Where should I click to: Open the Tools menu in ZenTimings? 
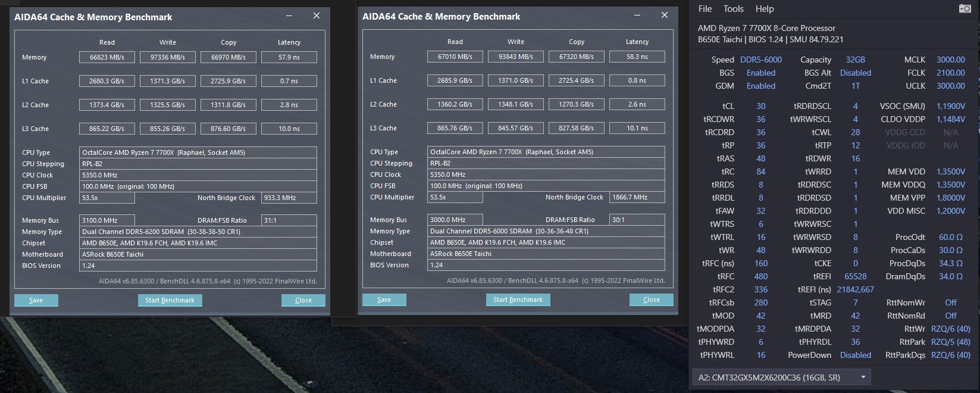(x=733, y=8)
